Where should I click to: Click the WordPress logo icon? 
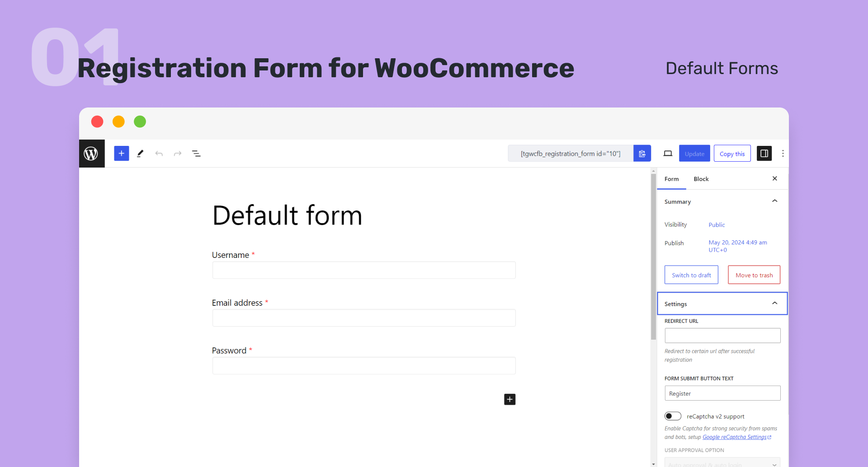coord(91,154)
